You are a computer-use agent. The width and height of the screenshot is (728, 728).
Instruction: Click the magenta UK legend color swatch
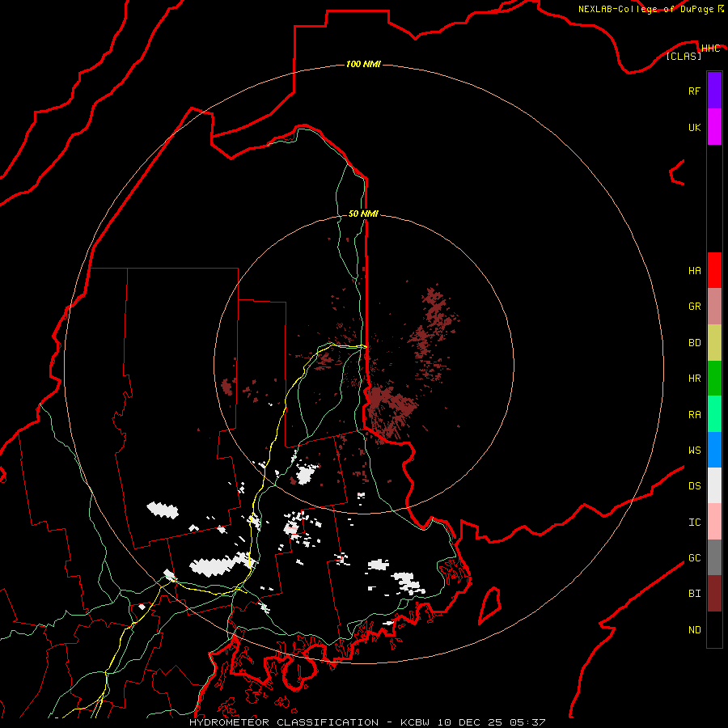(x=714, y=127)
